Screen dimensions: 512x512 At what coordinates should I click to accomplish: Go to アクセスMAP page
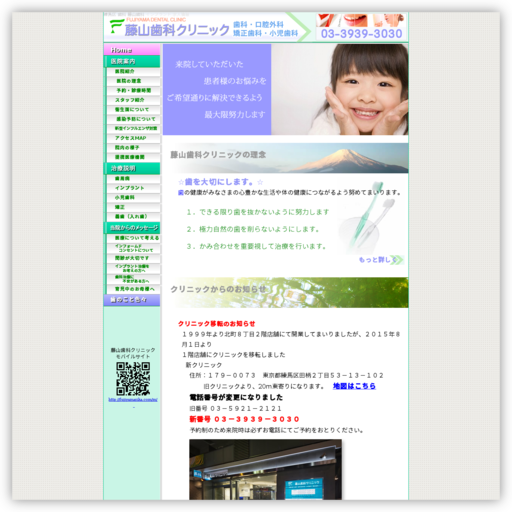[x=133, y=138]
